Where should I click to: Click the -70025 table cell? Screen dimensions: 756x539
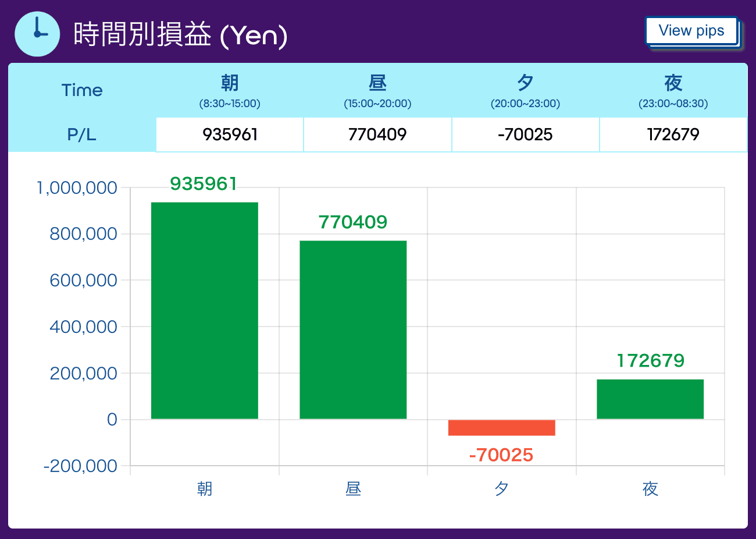(525, 134)
